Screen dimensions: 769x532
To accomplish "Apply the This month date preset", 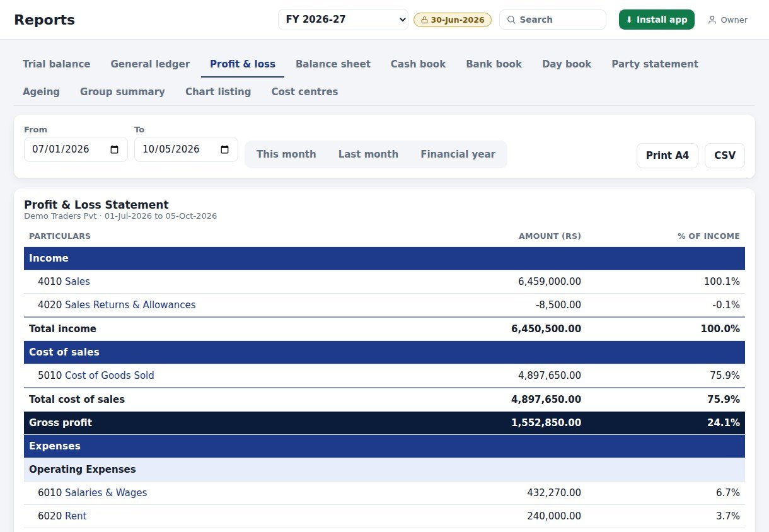I will pos(286,154).
